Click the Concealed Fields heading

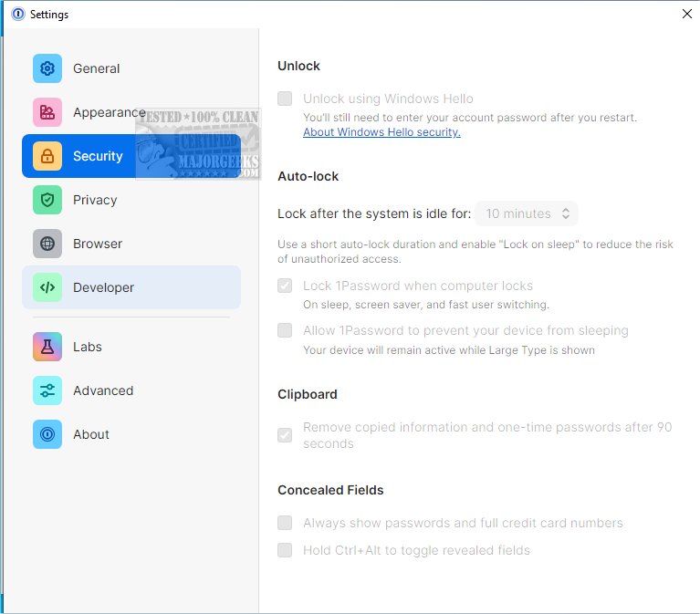coord(330,490)
